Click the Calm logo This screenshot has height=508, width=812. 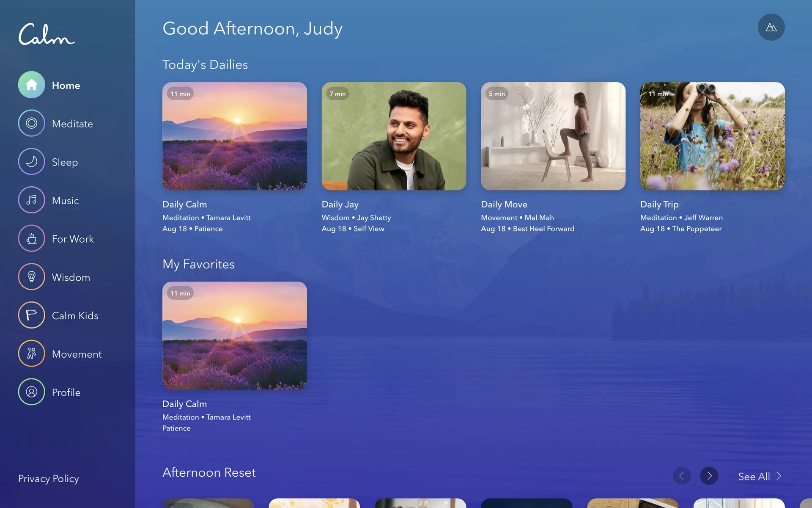coord(47,34)
